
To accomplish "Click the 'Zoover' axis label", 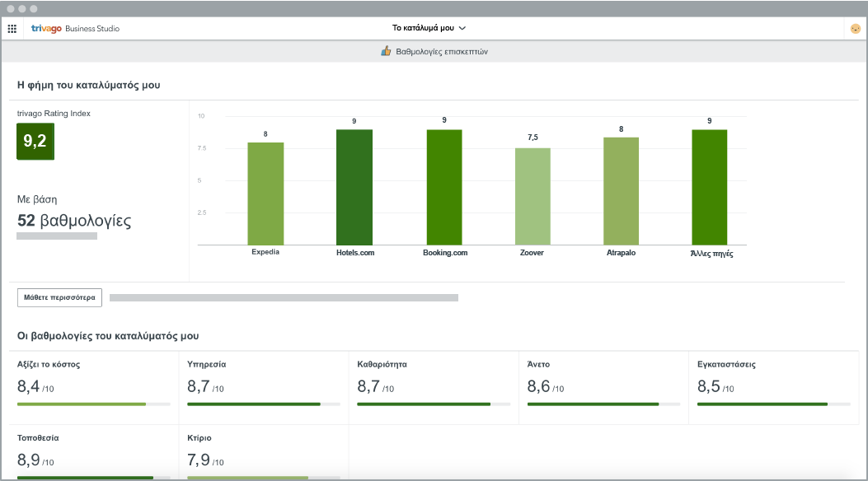I will tap(532, 253).
